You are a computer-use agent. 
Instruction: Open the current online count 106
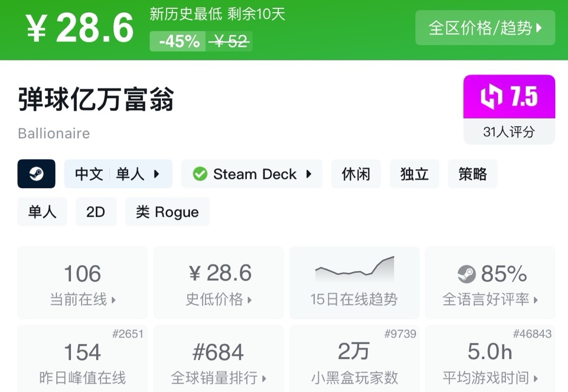83,283
